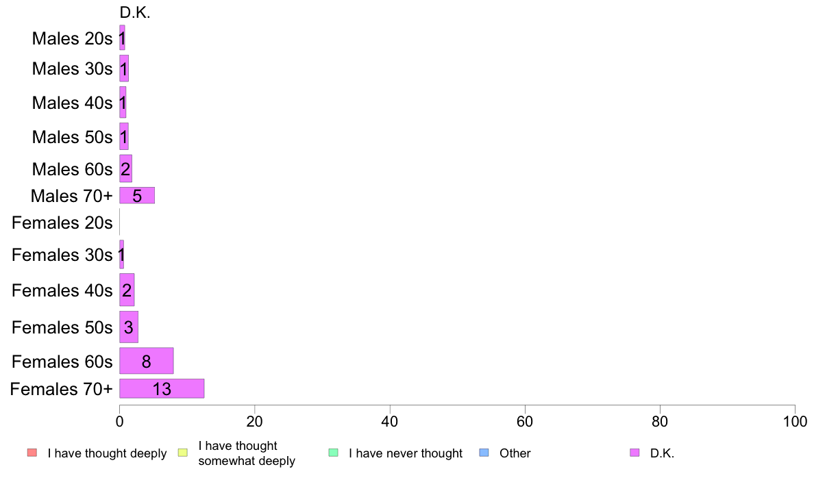Select the Males 60s bar labeled 2
This screenshot has height=504, width=814.
pos(125,168)
